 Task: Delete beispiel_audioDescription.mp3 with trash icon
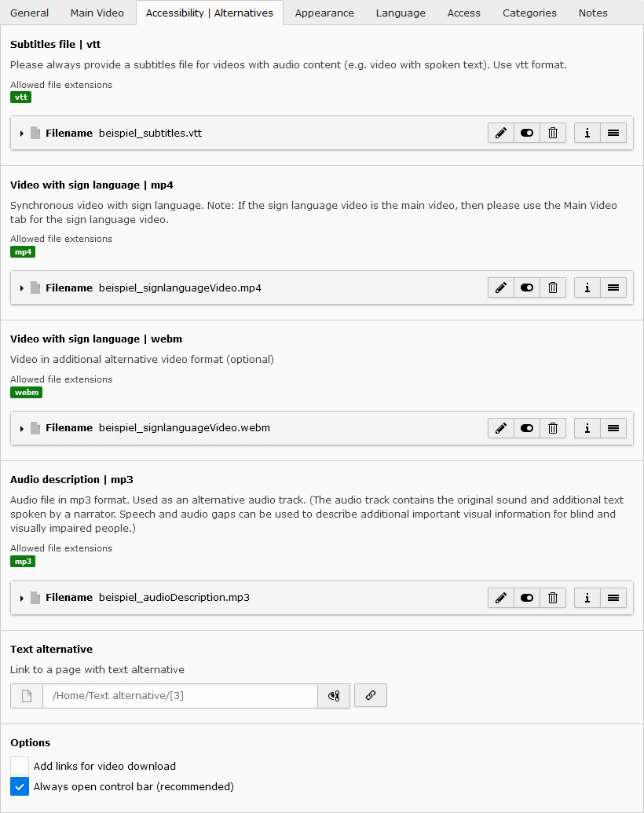point(553,598)
